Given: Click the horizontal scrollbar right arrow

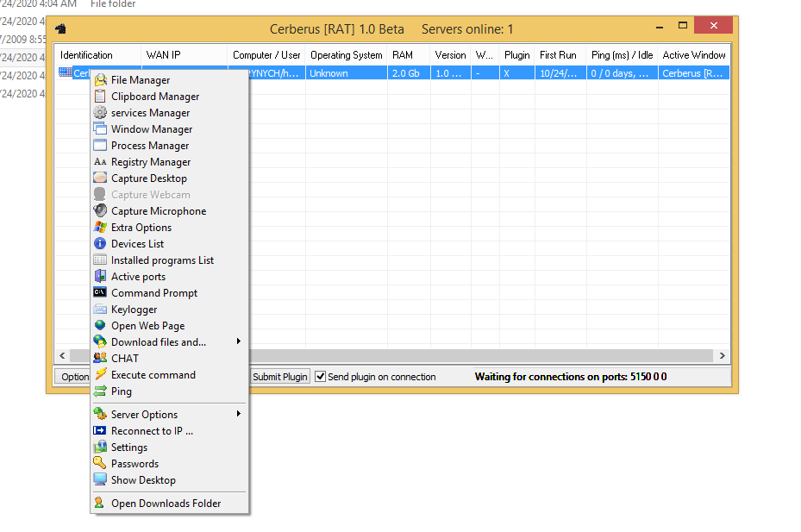Looking at the screenshot, I should click(723, 356).
